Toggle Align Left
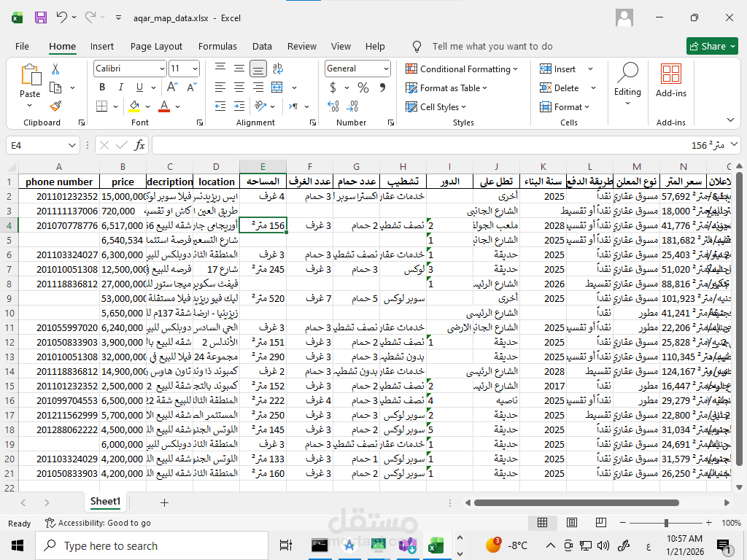This screenshot has height=560, width=747. [x=220, y=87]
